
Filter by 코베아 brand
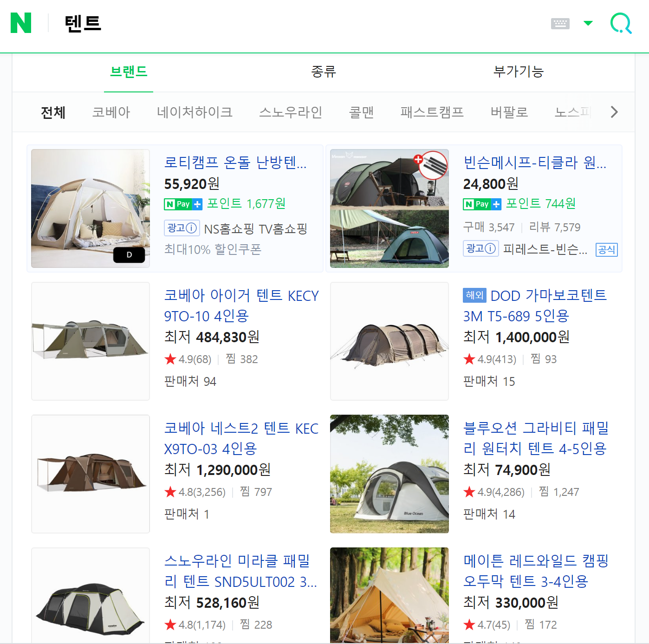pyautogui.click(x=111, y=112)
